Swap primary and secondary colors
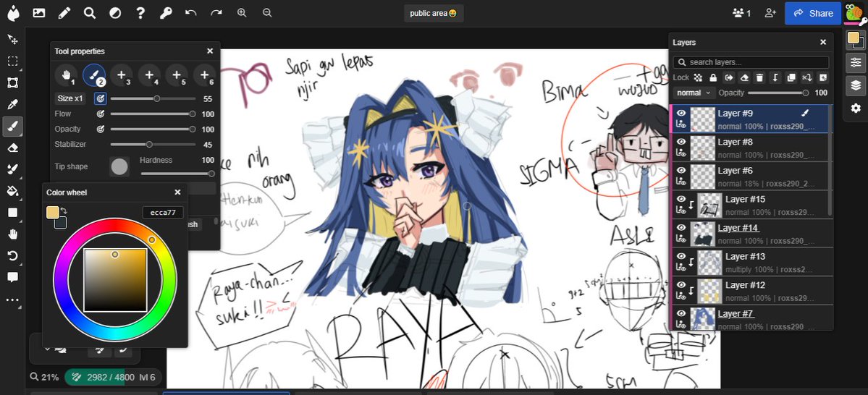The width and height of the screenshot is (868, 395). pyautogui.click(x=63, y=211)
